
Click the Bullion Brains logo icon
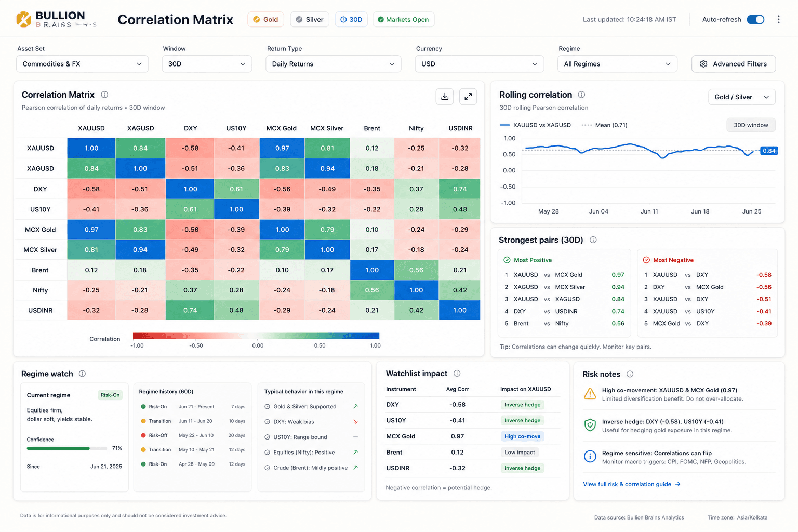(23, 19)
